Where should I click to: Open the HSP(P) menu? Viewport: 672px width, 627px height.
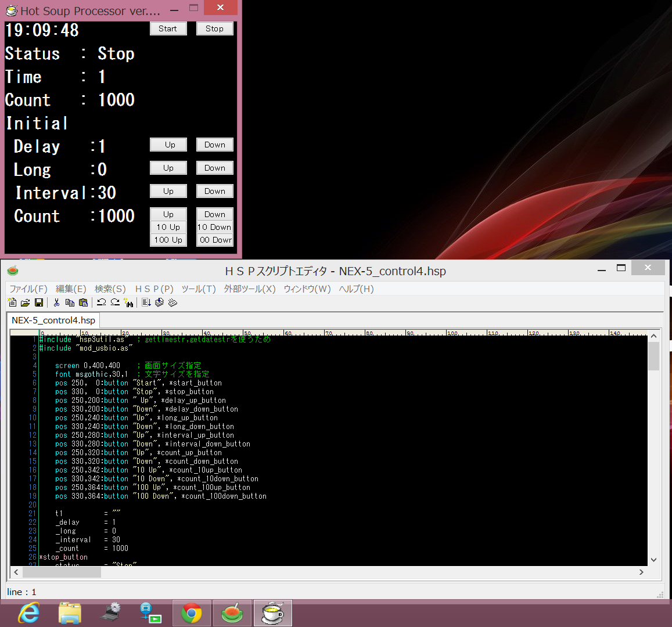point(154,289)
